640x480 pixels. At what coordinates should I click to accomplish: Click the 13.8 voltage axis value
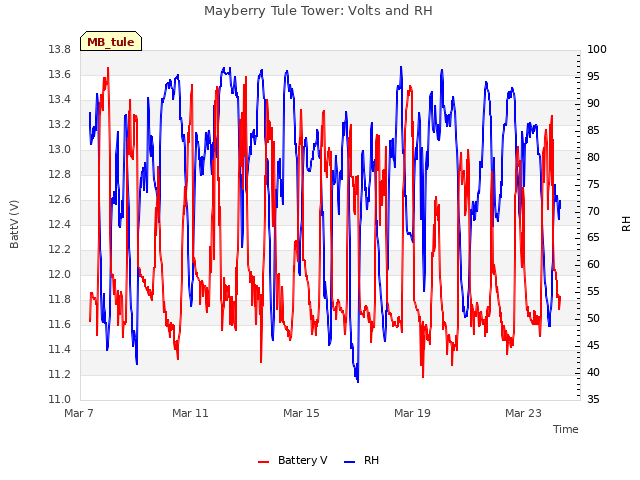pyautogui.click(x=60, y=50)
